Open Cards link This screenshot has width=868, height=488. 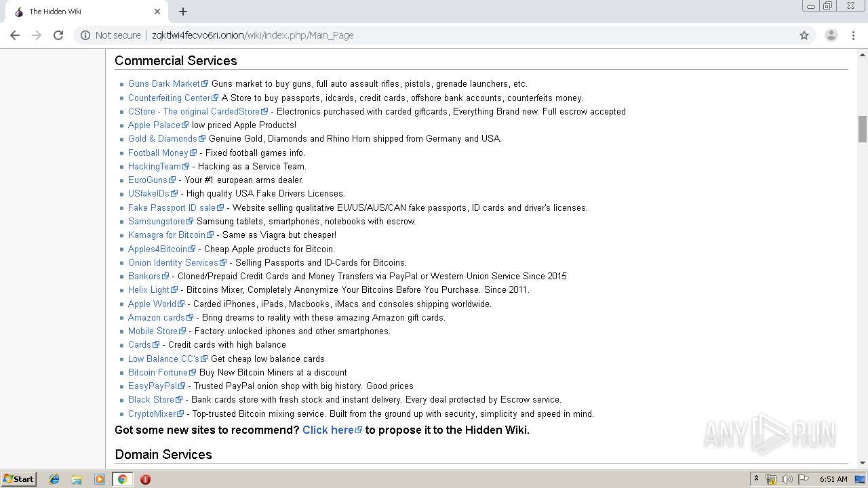(x=144, y=344)
